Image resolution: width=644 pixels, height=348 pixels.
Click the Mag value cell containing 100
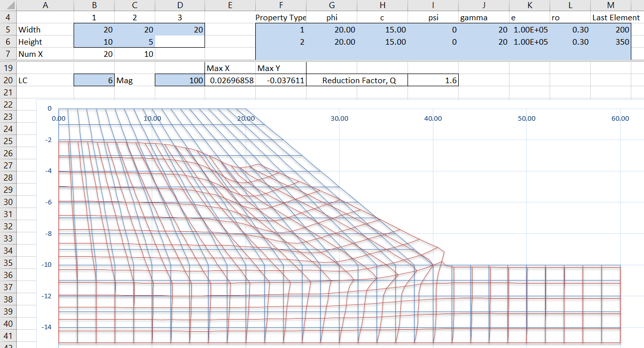[x=180, y=80]
